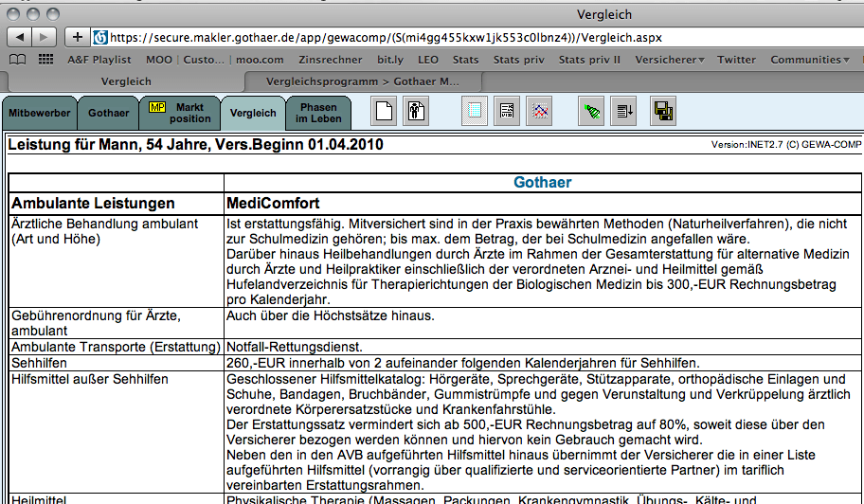The width and height of the screenshot is (864, 504).
Task: Open the MOO bookmark
Action: click(x=159, y=60)
